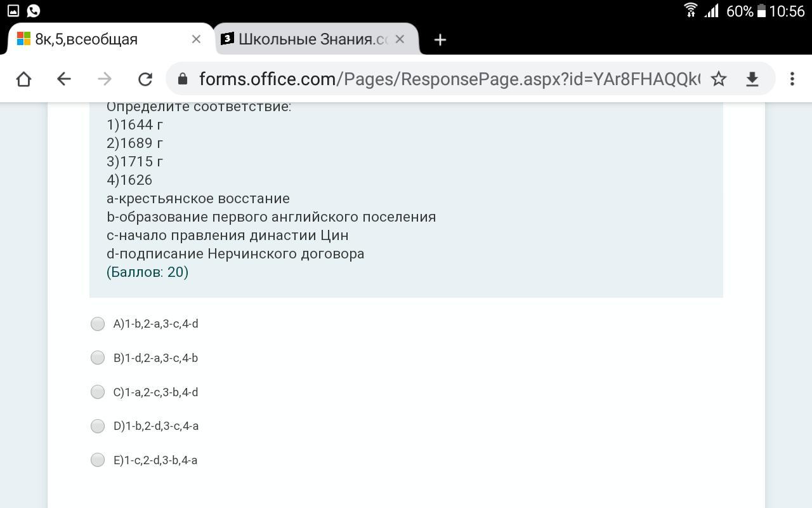Tap the answer text 1-c,2-d,3-b,4-a
Screen dimensions: 812x508
pyautogui.click(x=160, y=460)
